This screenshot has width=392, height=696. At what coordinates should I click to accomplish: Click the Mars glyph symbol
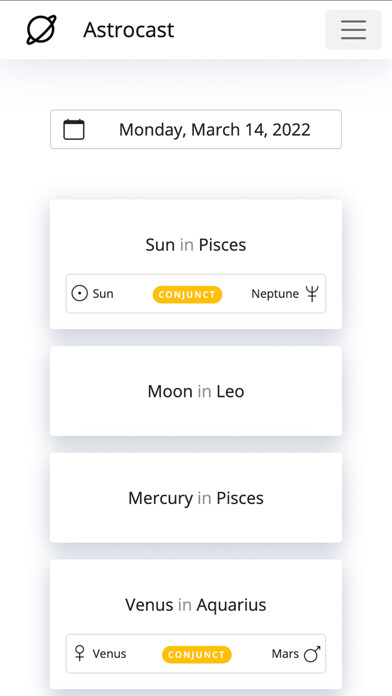coord(312,654)
